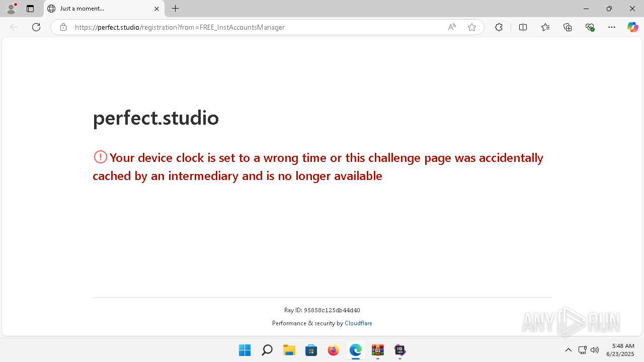Click the address bar URL
Image resolution: width=644 pixels, height=362 pixels.
180,27
